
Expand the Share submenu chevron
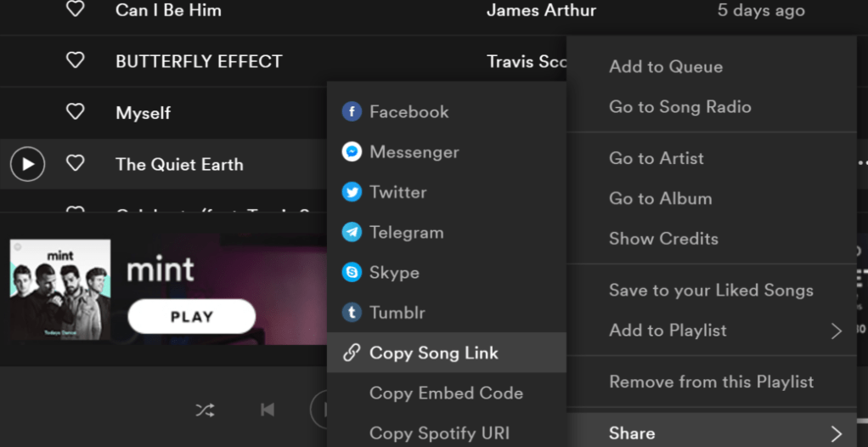click(x=836, y=433)
